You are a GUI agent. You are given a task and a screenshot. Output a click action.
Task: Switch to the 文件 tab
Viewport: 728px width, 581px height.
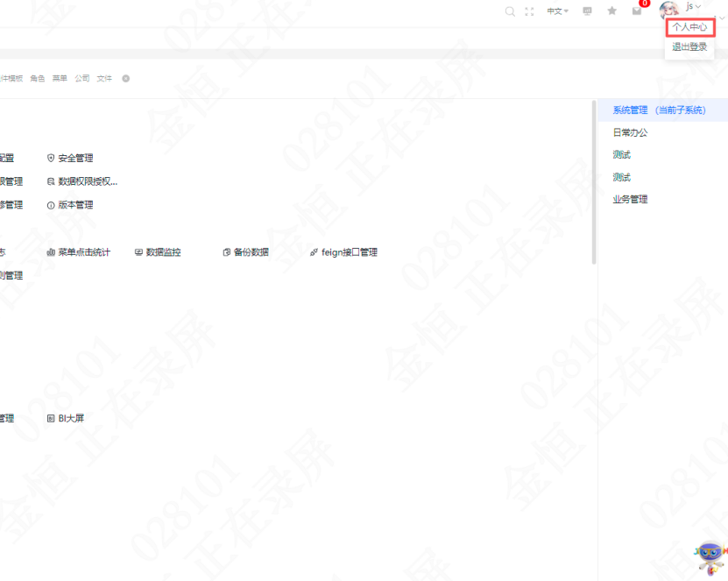[104, 79]
